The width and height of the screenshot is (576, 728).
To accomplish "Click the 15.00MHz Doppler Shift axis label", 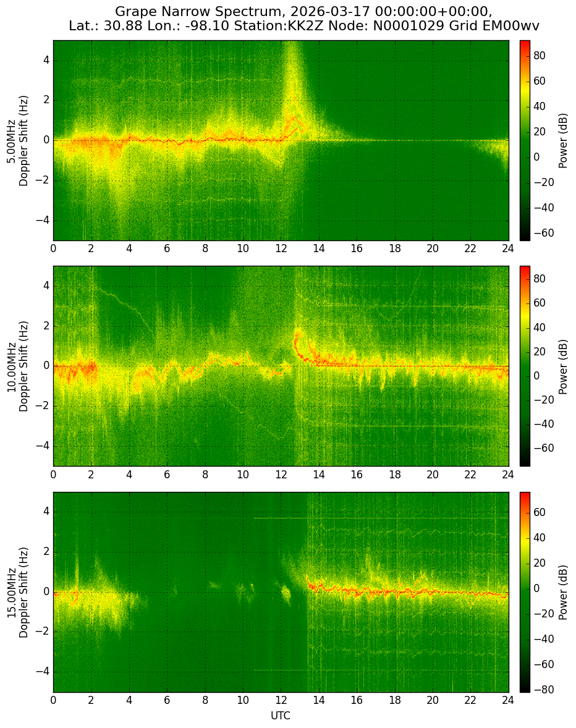I will [x=18, y=592].
